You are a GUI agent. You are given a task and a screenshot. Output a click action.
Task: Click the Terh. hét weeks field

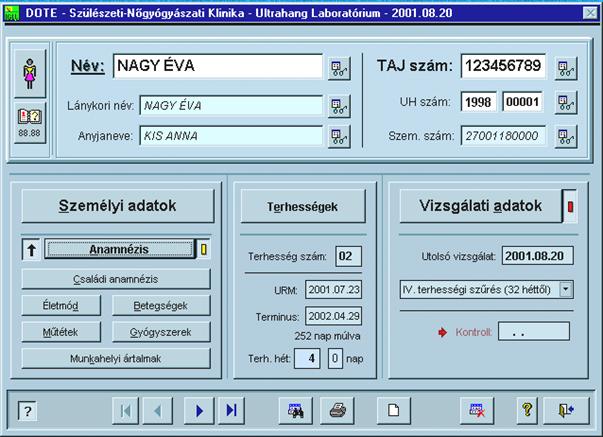(x=307, y=359)
